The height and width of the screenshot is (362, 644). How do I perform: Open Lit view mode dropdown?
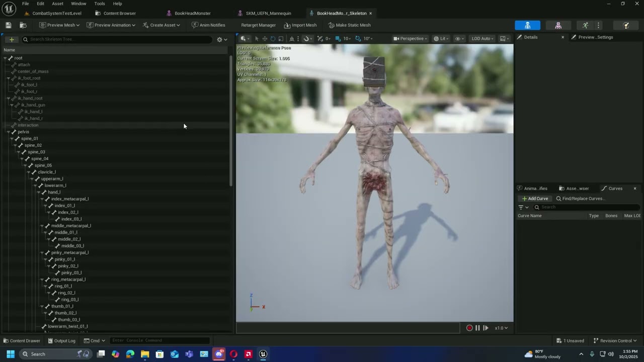click(x=441, y=38)
